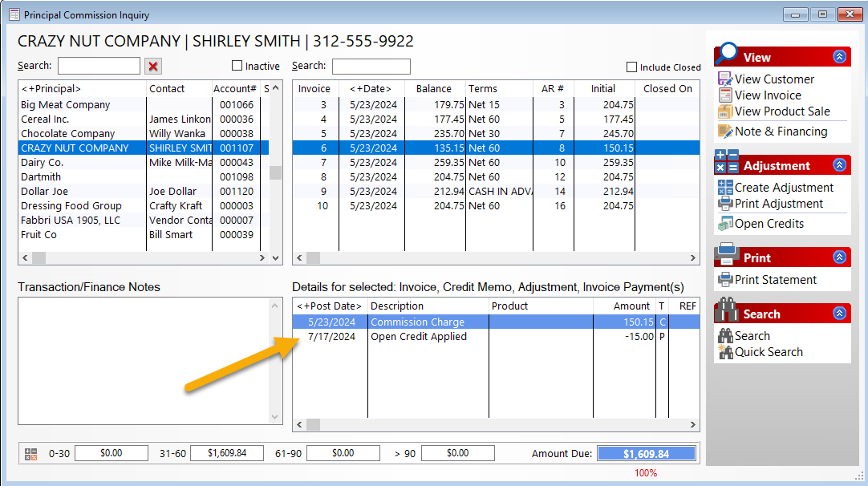868x486 pixels.
Task: Click the Note & Financing icon
Action: pos(725,132)
